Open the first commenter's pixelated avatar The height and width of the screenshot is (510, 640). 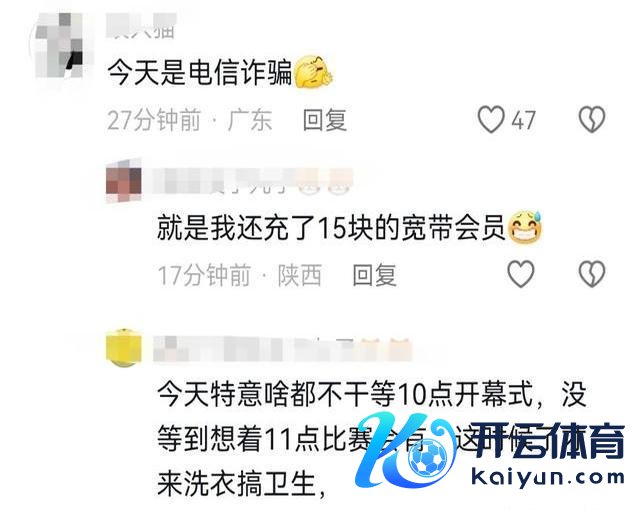59,46
